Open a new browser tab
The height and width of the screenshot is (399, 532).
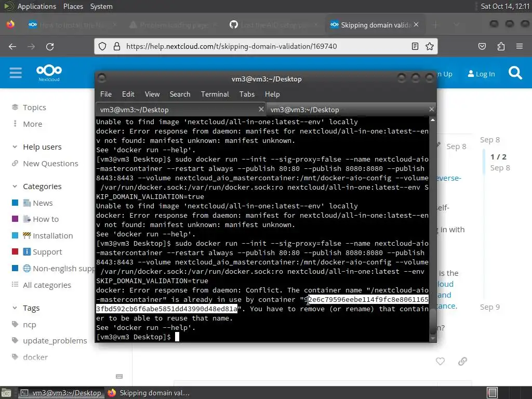[436, 25]
